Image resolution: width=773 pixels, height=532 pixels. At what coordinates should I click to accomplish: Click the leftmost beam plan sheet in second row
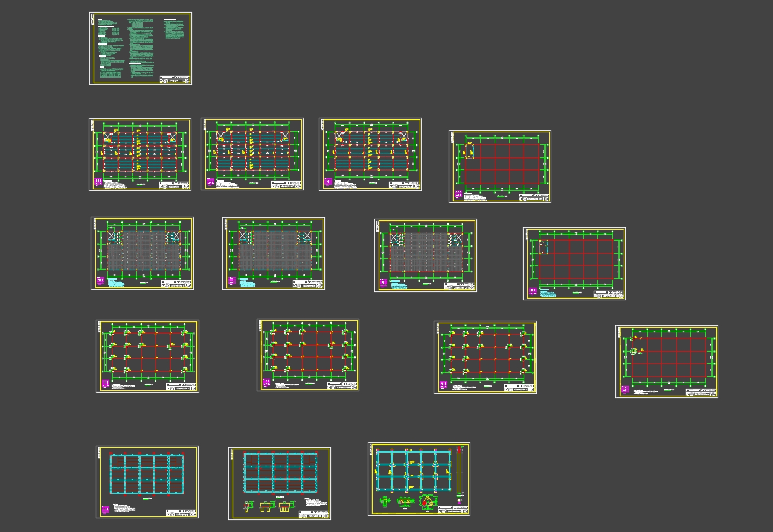pyautogui.click(x=140, y=155)
